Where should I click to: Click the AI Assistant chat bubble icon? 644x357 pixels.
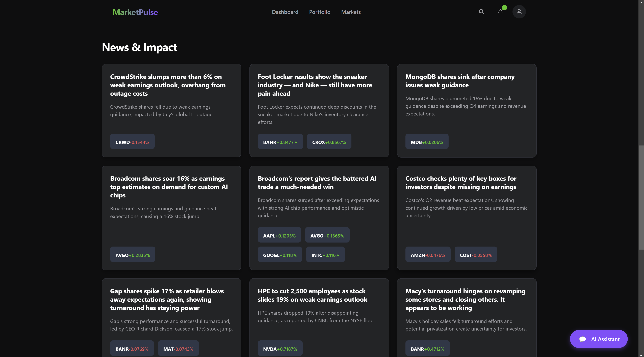click(582, 339)
